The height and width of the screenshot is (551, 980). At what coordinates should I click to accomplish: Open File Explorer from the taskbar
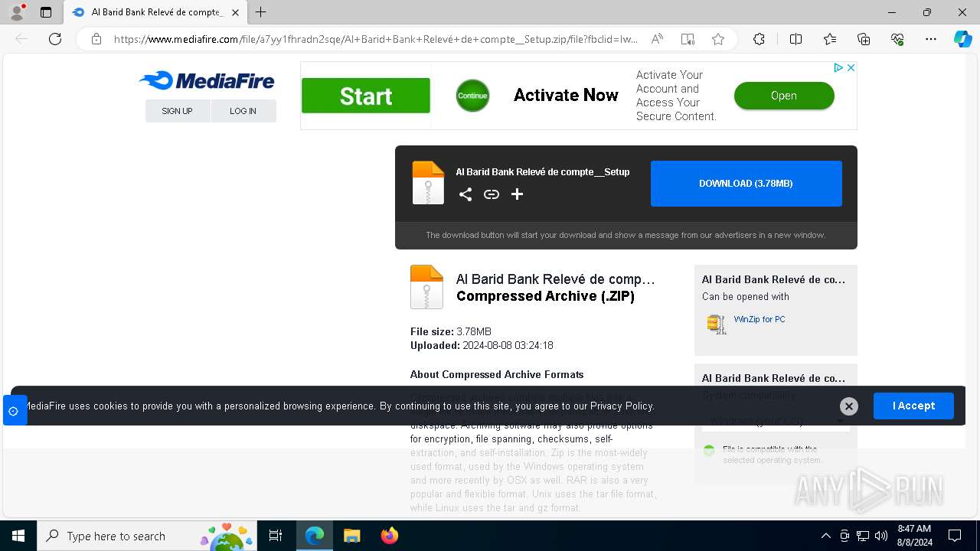click(x=351, y=536)
